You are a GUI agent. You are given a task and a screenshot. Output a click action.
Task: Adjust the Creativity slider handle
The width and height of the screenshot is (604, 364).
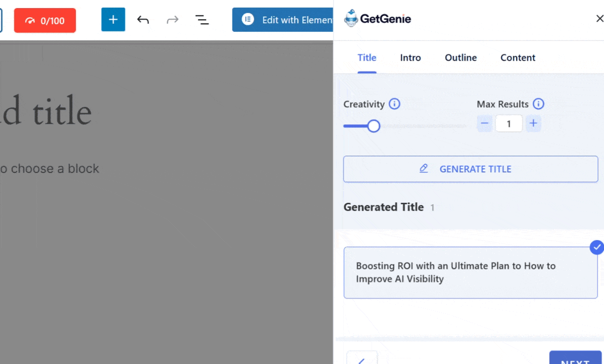pyautogui.click(x=374, y=126)
